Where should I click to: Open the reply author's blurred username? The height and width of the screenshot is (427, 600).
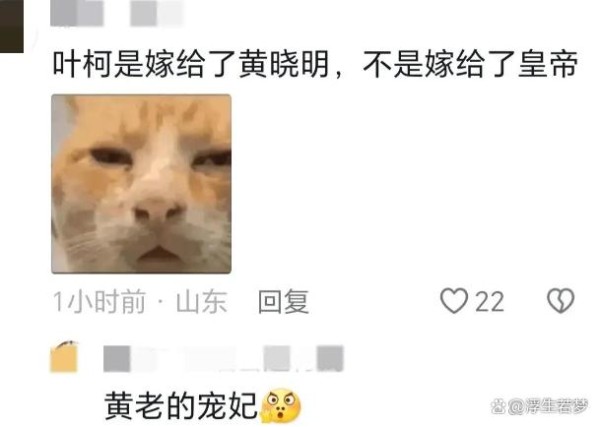[x=130, y=359]
